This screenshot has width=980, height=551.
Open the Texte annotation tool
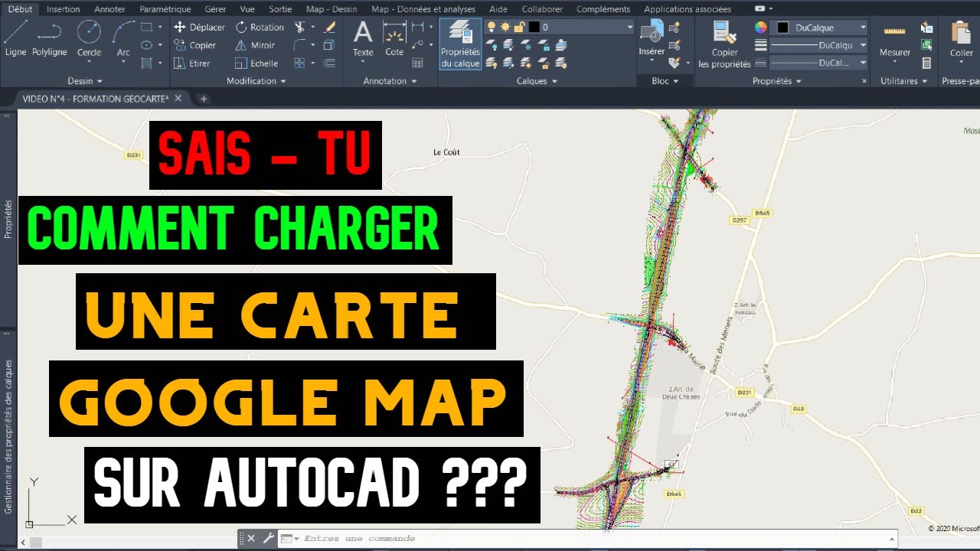pyautogui.click(x=363, y=38)
